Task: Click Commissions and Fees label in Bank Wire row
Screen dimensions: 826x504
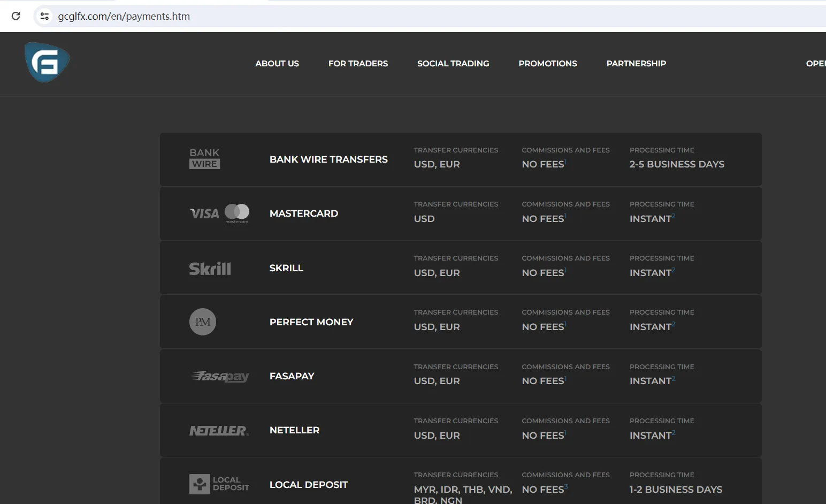Action: point(565,150)
